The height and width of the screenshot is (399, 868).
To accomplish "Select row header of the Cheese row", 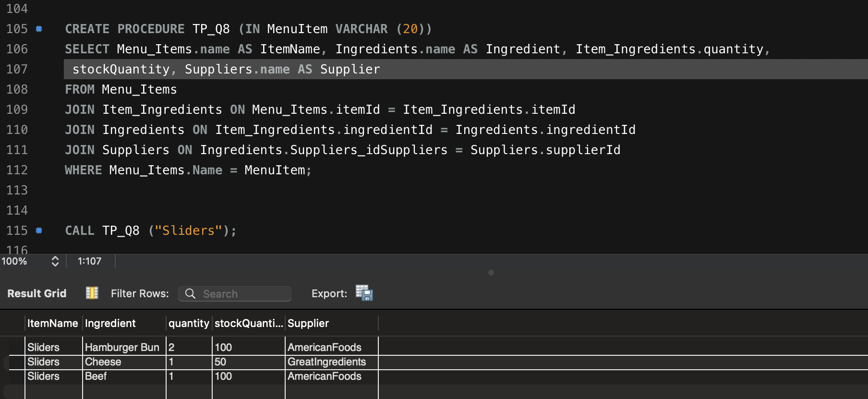I will pos(17,362).
